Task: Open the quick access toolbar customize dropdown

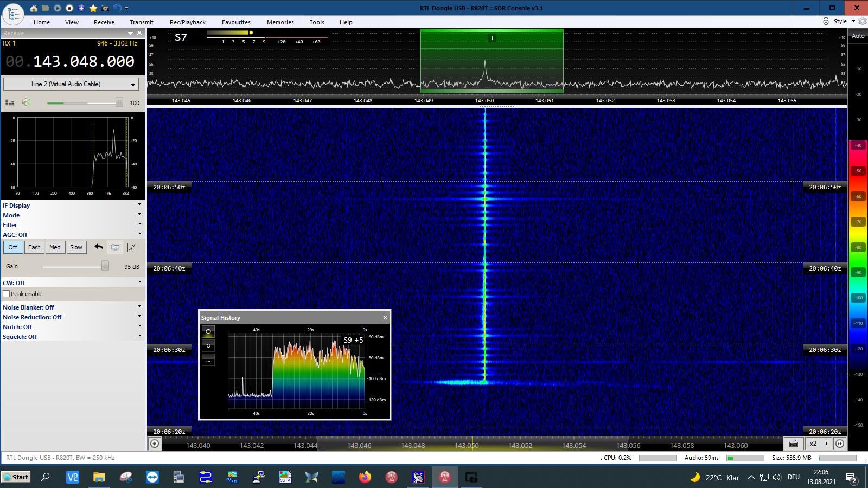Action: point(127,9)
